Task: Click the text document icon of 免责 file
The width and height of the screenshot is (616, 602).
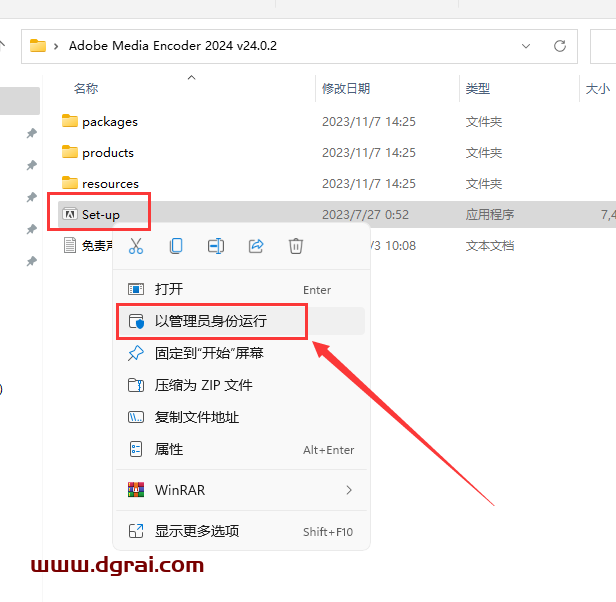Action: [70, 246]
